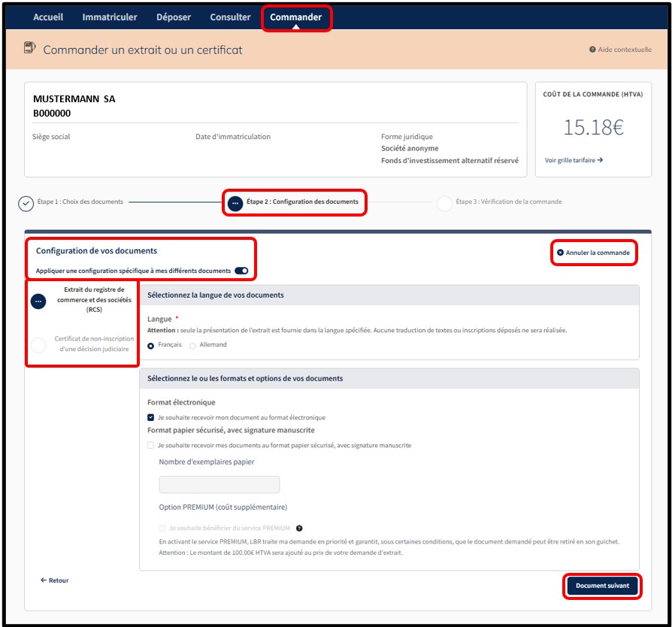Click the Nombre d'exemplaires papier input field
Screen dimensions: 672x627
click(219, 485)
